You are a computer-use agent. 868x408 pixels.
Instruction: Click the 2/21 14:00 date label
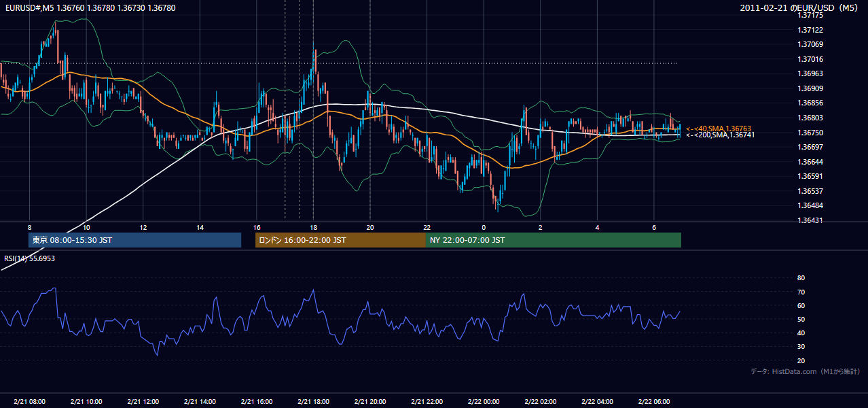(x=200, y=402)
